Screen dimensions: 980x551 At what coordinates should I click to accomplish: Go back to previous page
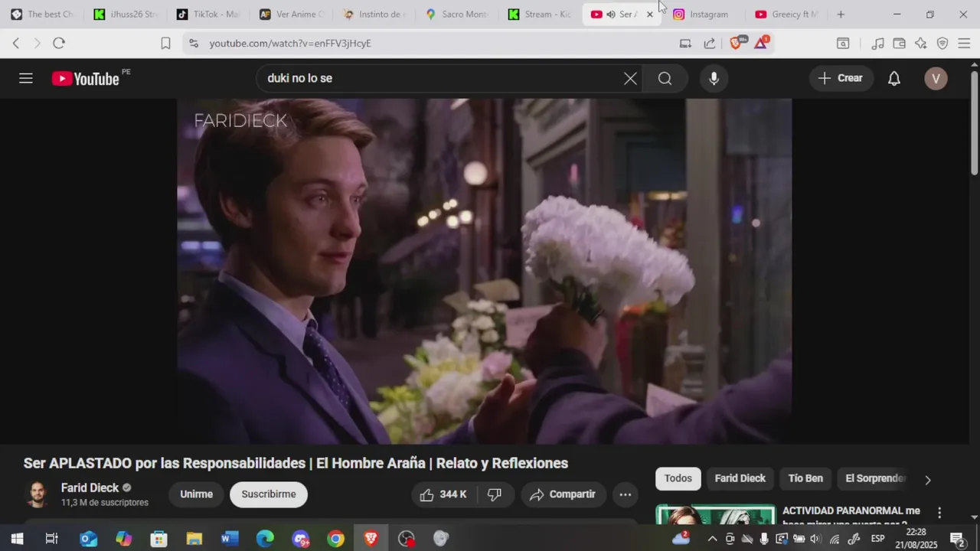tap(16, 44)
